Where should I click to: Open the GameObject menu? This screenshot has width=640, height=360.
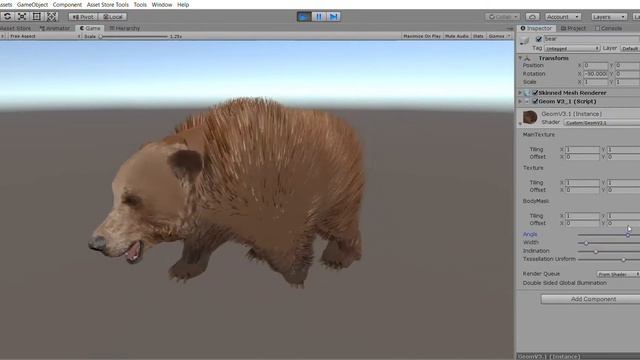(32, 4)
